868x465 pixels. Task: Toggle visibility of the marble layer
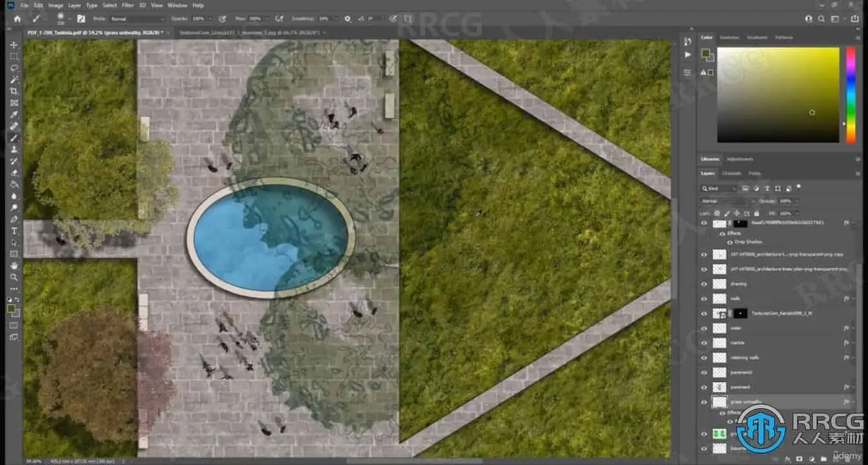pos(704,343)
